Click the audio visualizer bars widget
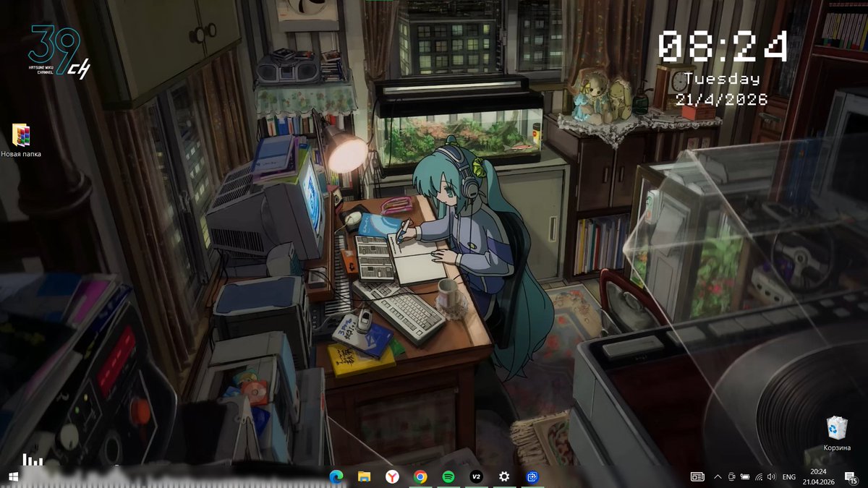Image resolution: width=868 pixels, height=488 pixels. 33,459
